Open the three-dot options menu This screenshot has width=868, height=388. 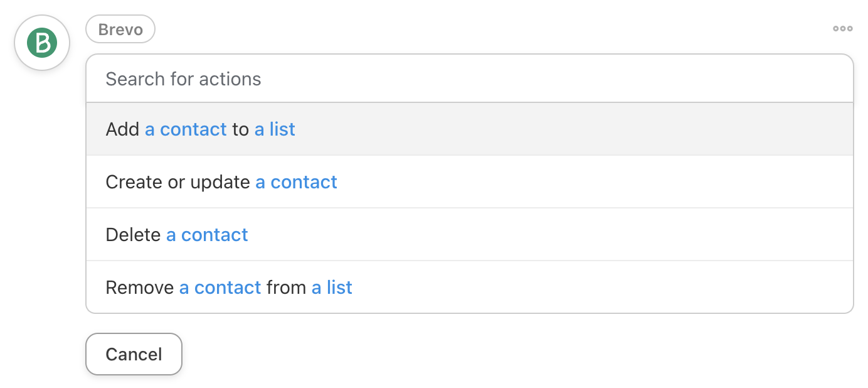pyautogui.click(x=842, y=28)
